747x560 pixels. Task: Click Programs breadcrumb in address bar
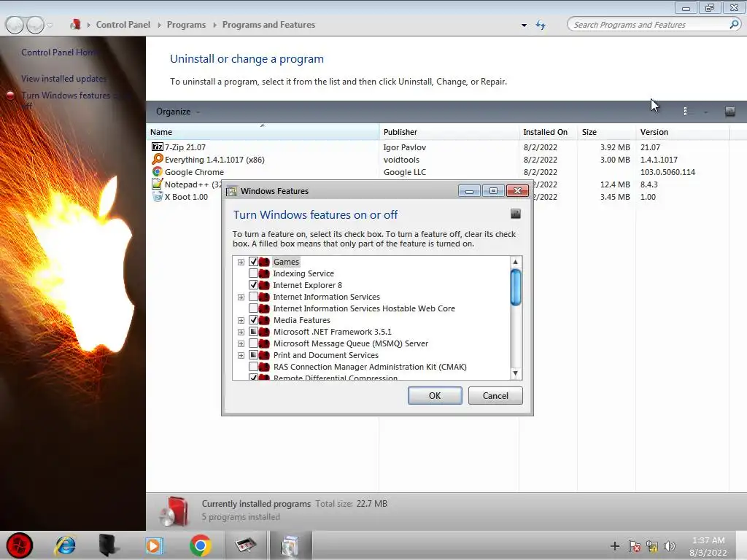pos(186,24)
